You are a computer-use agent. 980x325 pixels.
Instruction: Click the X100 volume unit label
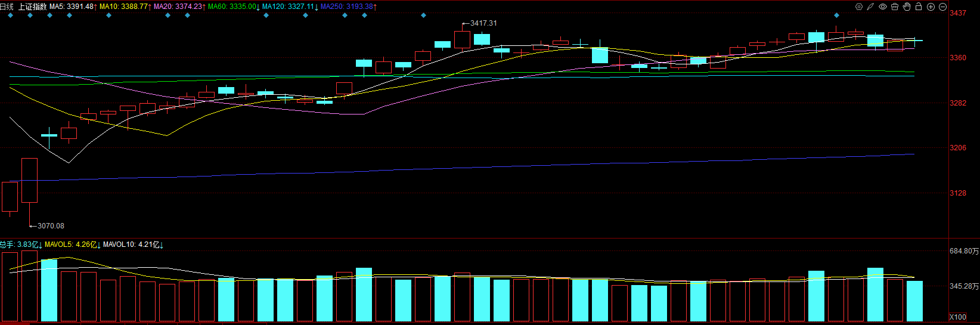[958, 317]
